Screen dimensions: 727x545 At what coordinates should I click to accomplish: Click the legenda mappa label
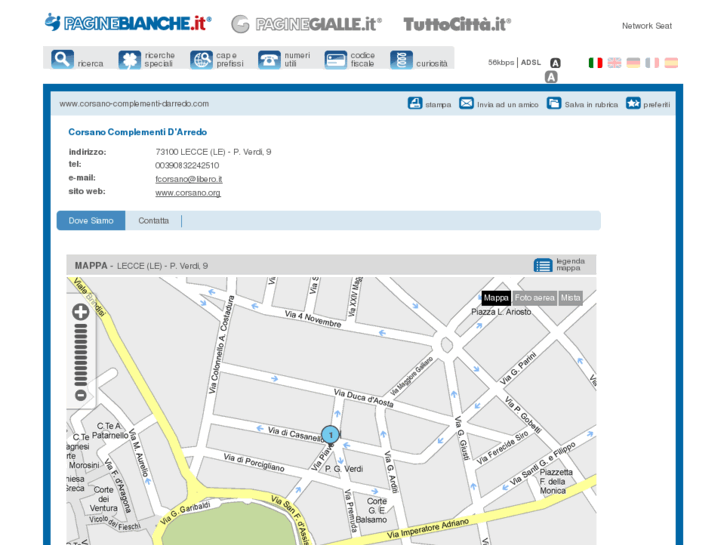point(570,264)
